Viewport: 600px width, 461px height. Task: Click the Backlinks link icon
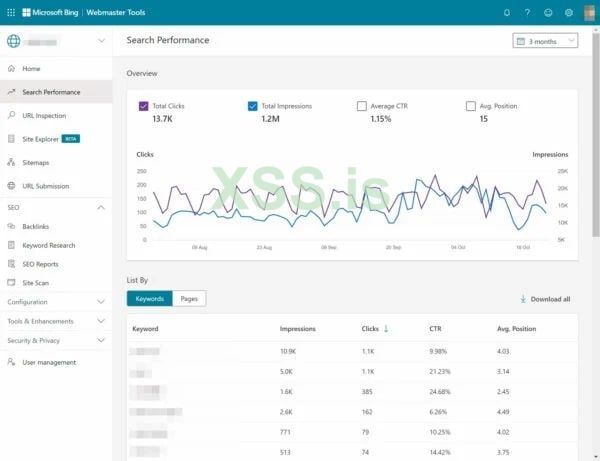[x=11, y=226]
